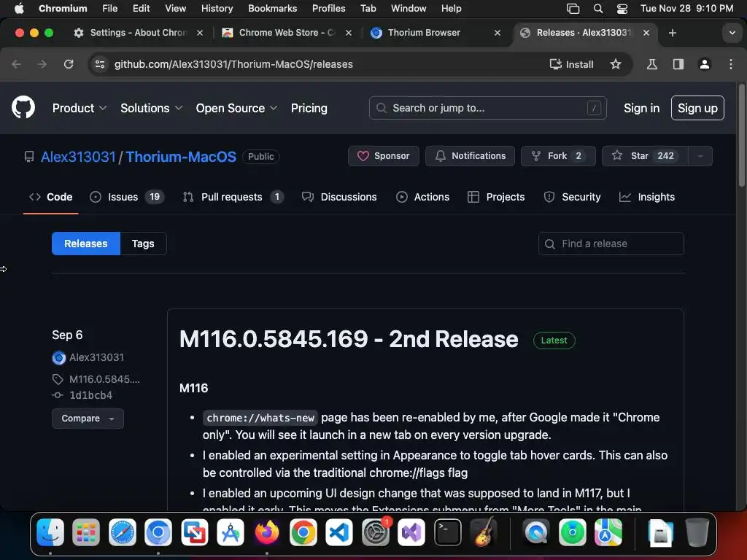Go back with the browser back arrow
Image resolution: width=747 pixels, height=560 pixels.
[16, 64]
